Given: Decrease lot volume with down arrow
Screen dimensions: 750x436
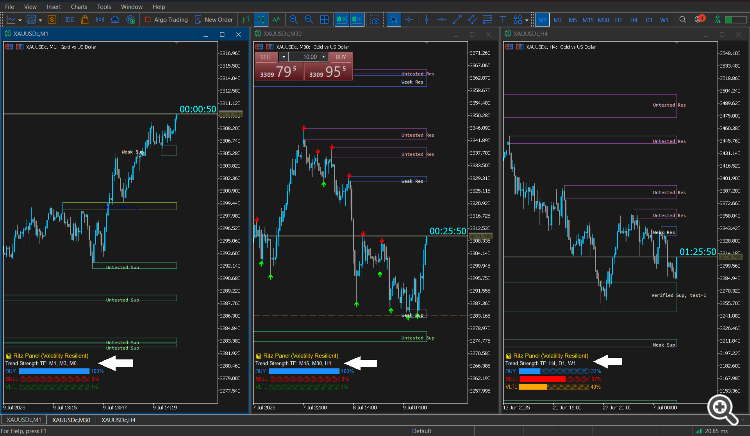Looking at the screenshot, I should pos(283,57).
